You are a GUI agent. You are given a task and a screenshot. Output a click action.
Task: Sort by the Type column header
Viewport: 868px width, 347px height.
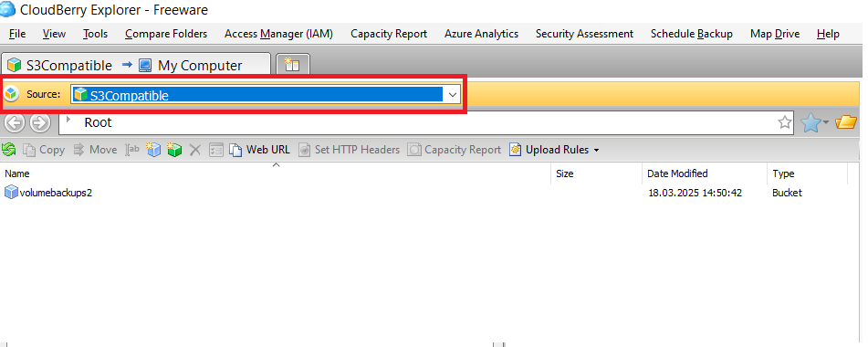click(x=807, y=173)
